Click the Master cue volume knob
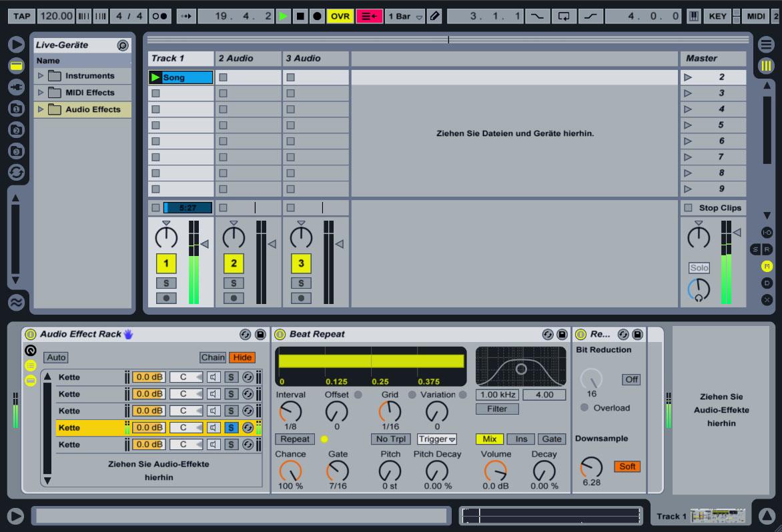Screen dimensions: 782x532 (699, 290)
